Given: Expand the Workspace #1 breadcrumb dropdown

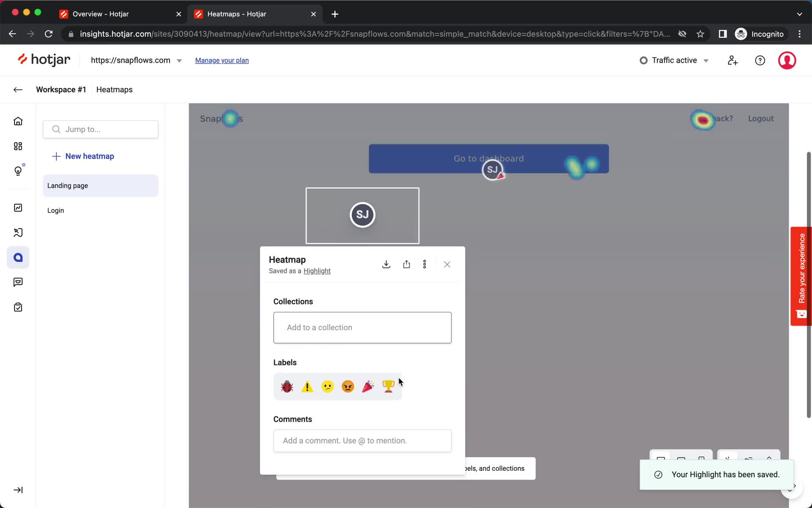Looking at the screenshot, I should tap(61, 90).
